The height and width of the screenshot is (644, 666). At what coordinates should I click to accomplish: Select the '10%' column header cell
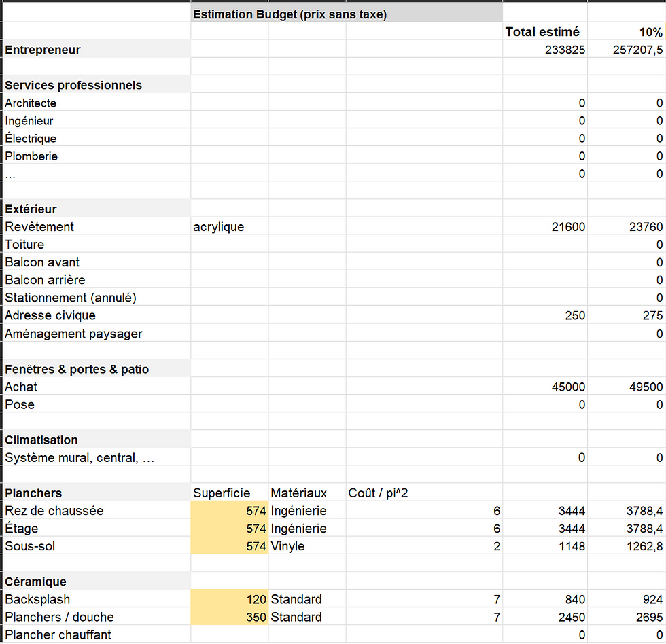tap(627, 32)
